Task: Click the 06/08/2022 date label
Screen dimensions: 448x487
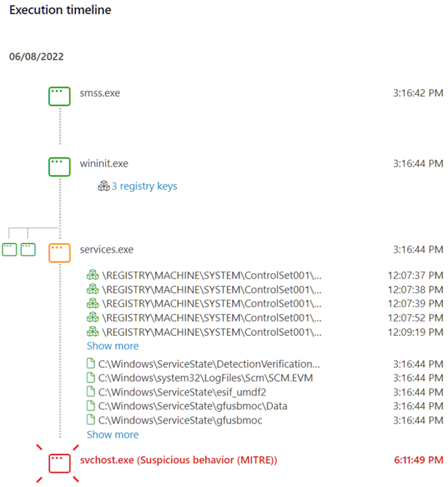Action: pyautogui.click(x=36, y=56)
